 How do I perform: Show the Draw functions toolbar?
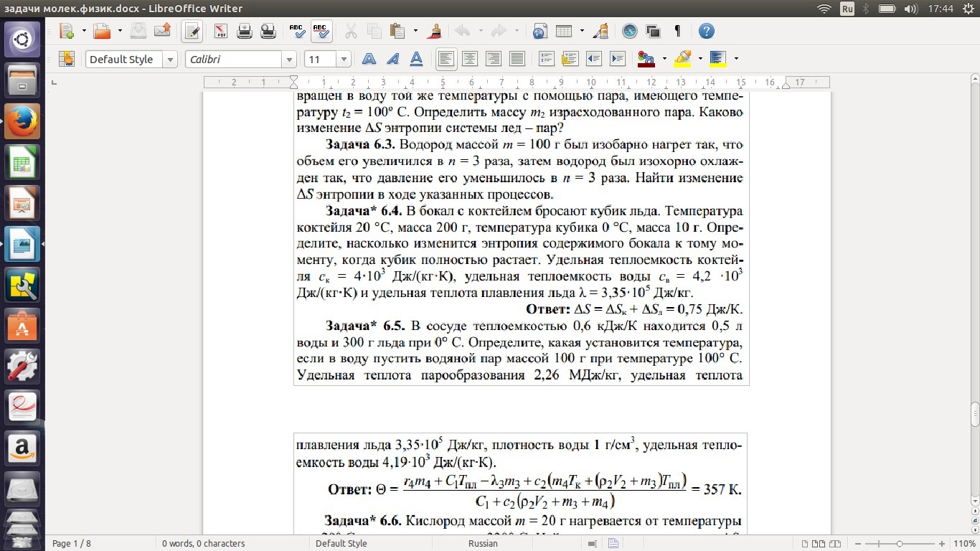[x=601, y=31]
